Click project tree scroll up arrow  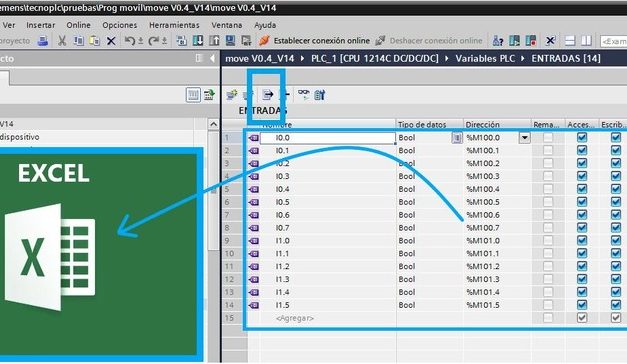[214, 124]
